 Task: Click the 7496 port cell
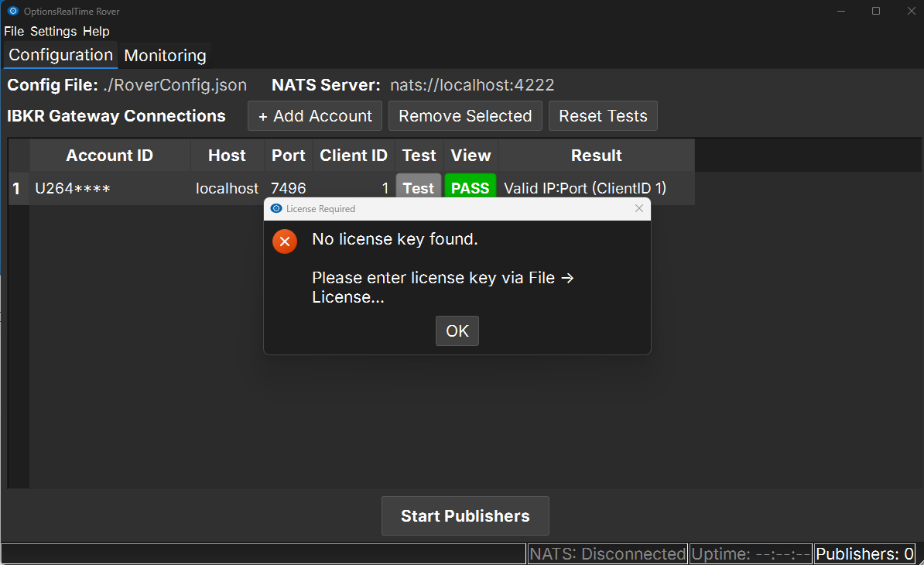click(289, 188)
